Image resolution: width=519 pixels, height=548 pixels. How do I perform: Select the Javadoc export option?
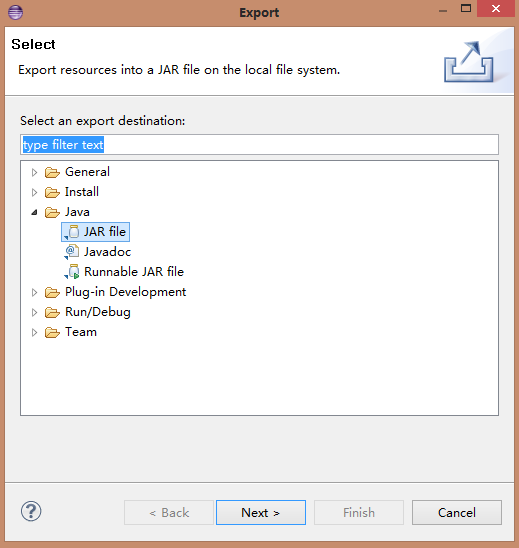(108, 252)
